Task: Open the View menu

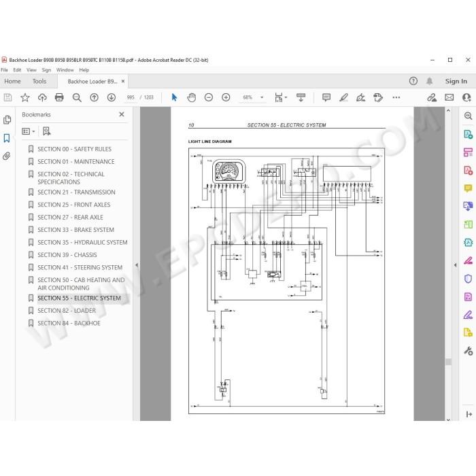Action: (31, 70)
